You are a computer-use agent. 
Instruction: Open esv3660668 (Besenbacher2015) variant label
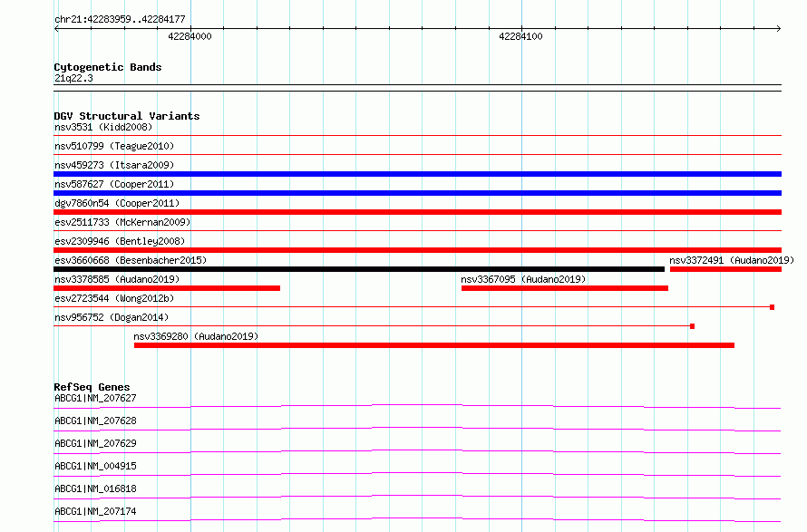131,260
